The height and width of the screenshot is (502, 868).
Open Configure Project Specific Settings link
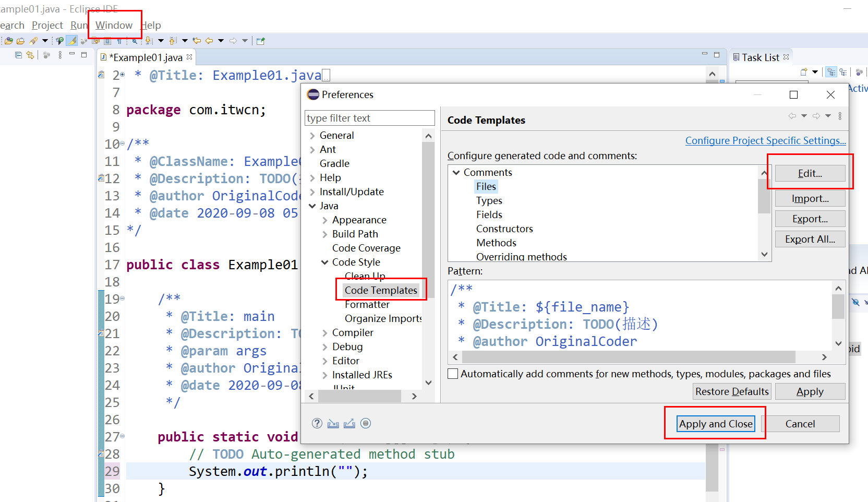coord(765,140)
